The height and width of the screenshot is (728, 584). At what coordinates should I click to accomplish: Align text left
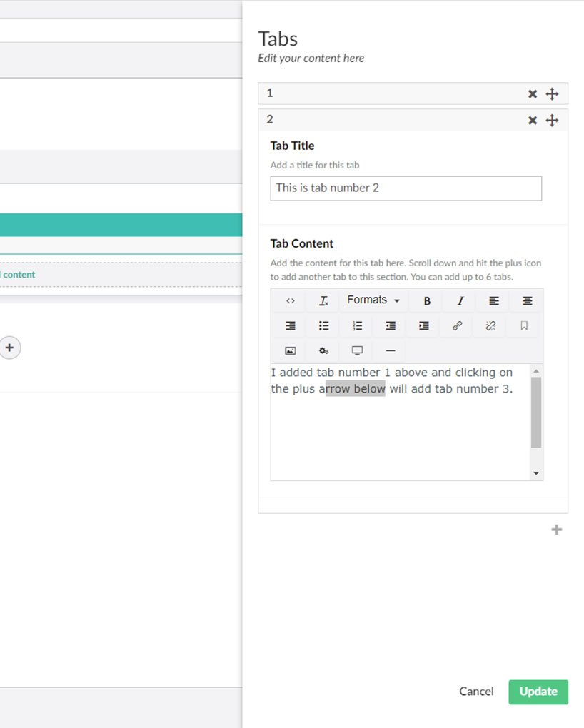coord(494,301)
